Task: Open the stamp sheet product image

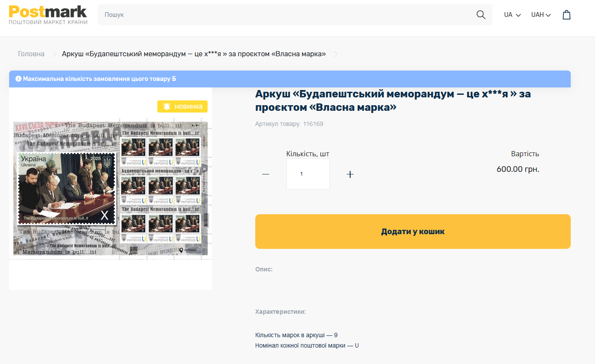Action: coord(111,188)
